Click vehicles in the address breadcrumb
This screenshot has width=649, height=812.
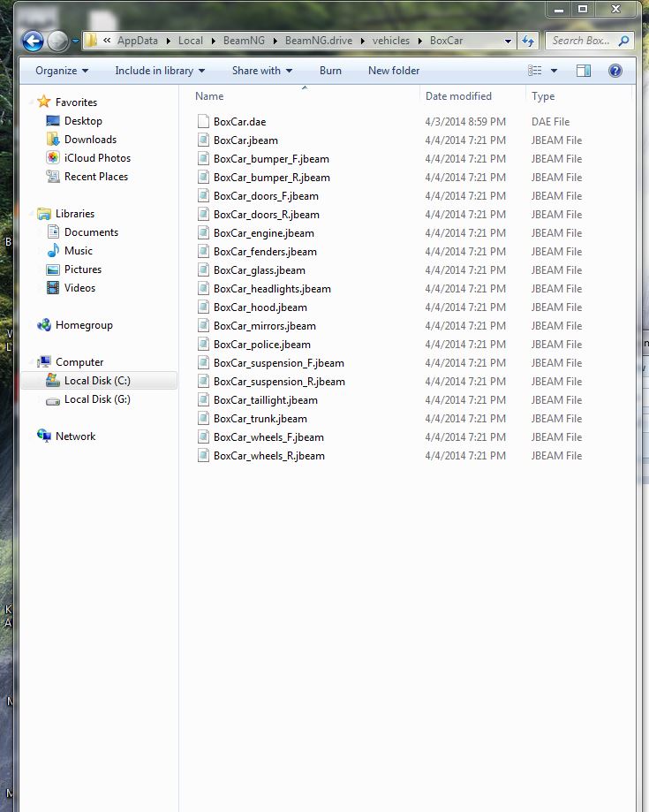pos(391,41)
